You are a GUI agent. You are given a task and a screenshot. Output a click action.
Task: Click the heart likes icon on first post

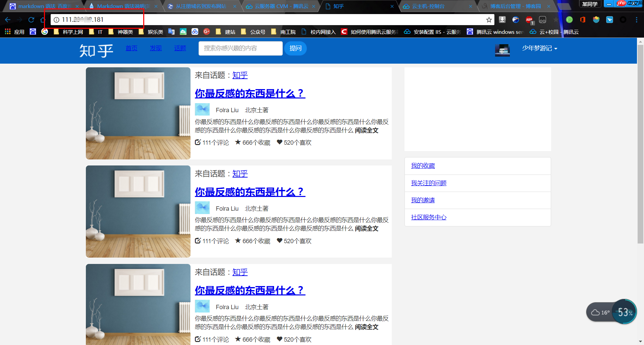click(279, 142)
